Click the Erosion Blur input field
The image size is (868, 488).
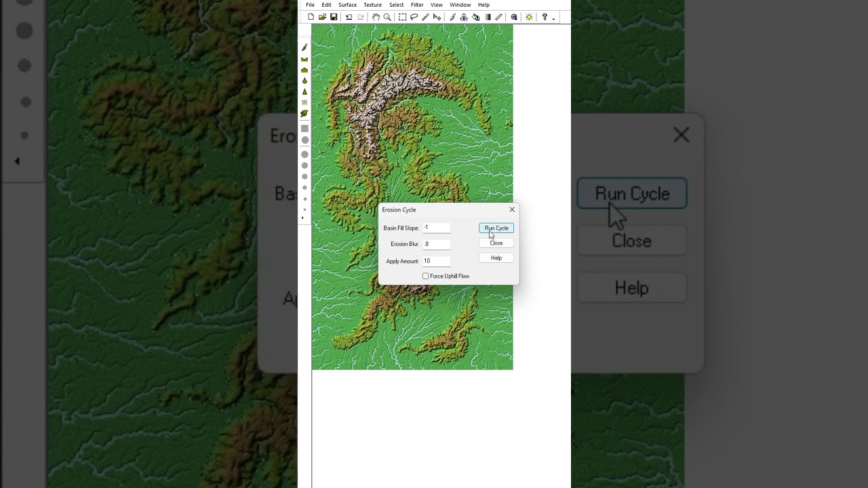[437, 244]
